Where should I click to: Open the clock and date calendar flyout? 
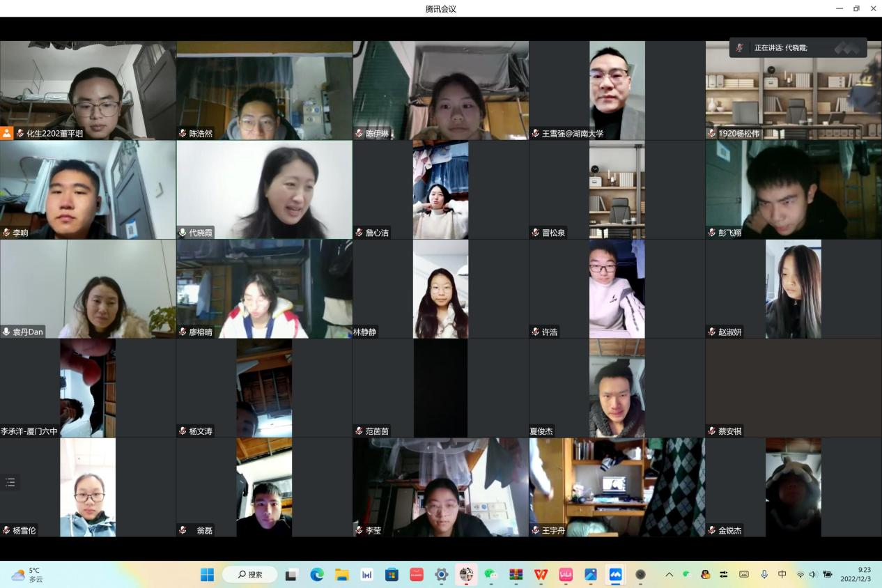[x=854, y=575]
